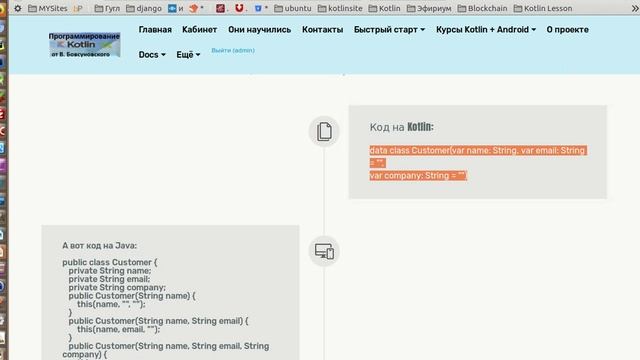Open the blue icon bookmark labeled И
This screenshot has width=640, height=360.
pos(176,8)
